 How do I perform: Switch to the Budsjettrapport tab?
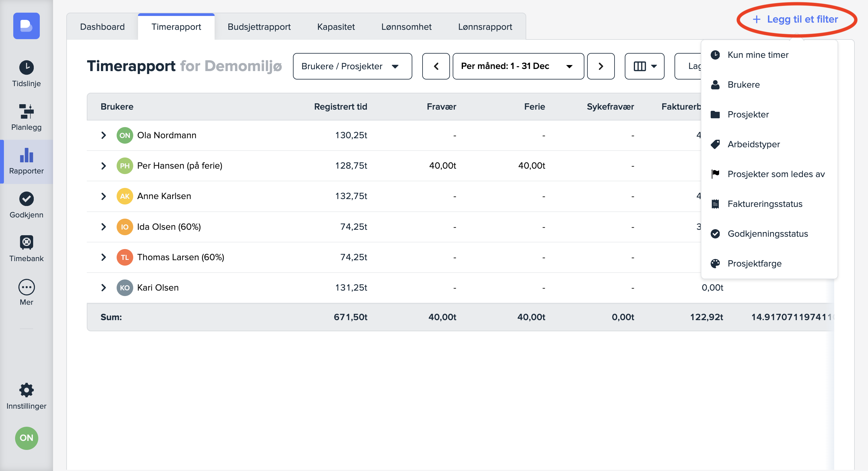(x=259, y=27)
